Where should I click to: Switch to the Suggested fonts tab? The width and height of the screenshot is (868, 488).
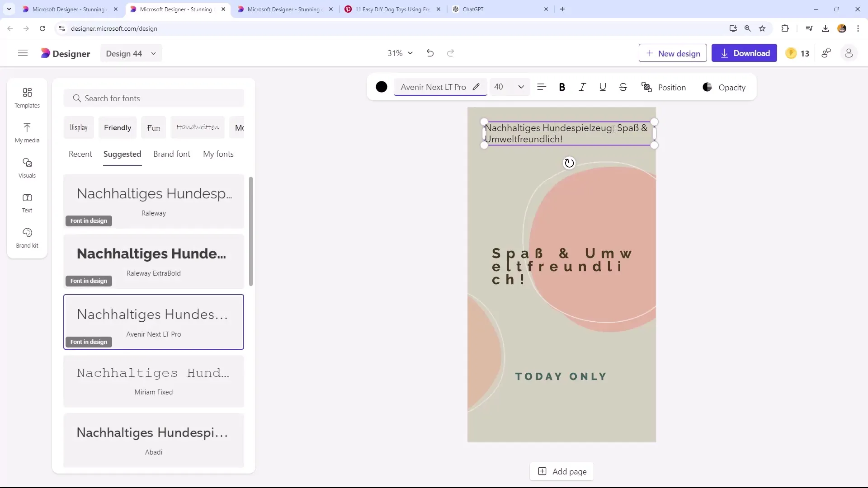click(x=122, y=154)
